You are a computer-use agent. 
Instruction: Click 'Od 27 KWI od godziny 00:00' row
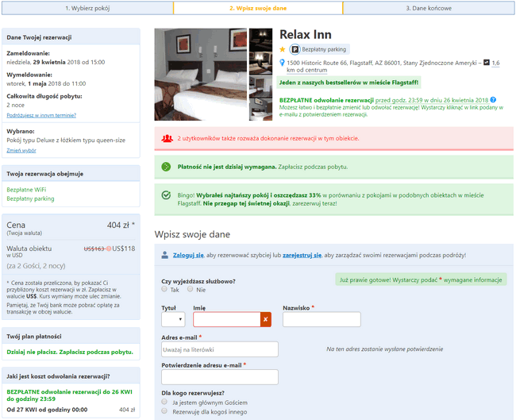71,410
